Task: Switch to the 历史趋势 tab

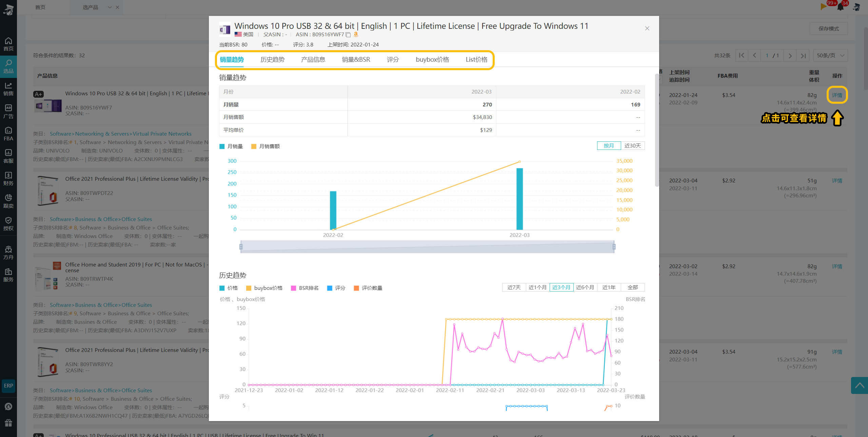Action: point(273,60)
